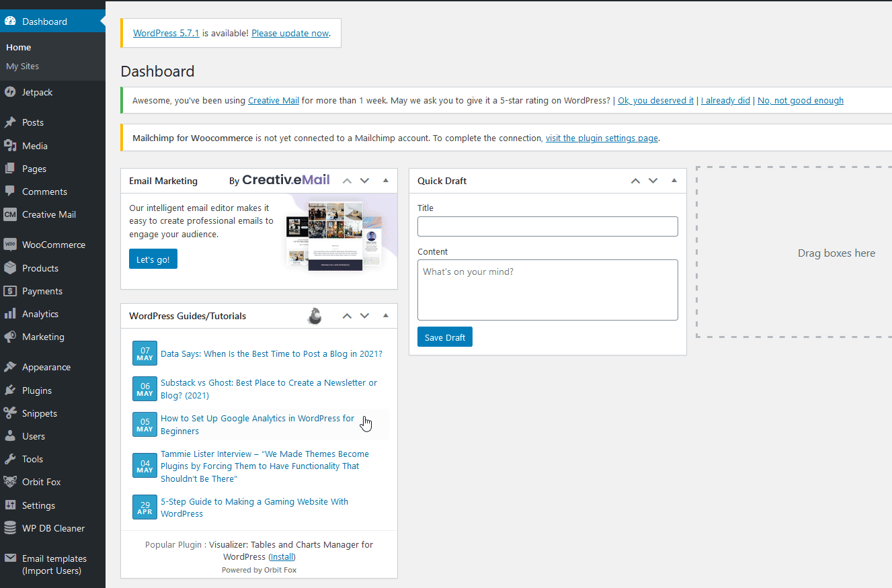This screenshot has height=588, width=892.
Task: Click the Email templates envelope icon
Action: pyautogui.click(x=10, y=558)
